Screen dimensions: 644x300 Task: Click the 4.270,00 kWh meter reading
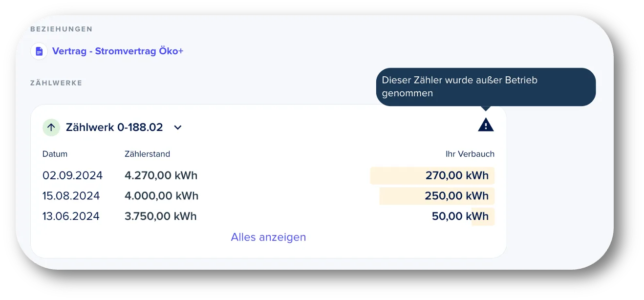161,175
